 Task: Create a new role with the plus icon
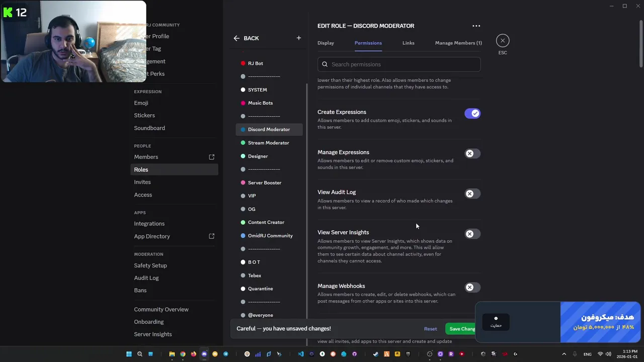coord(298,38)
